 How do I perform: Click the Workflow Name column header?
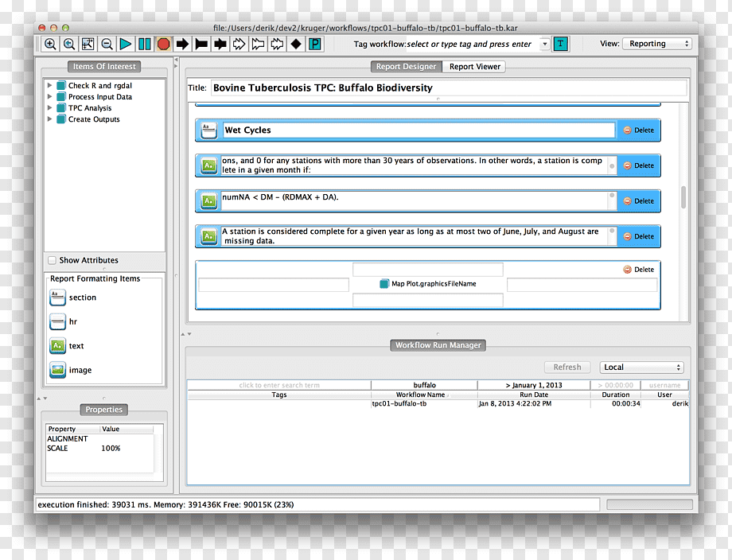point(424,395)
